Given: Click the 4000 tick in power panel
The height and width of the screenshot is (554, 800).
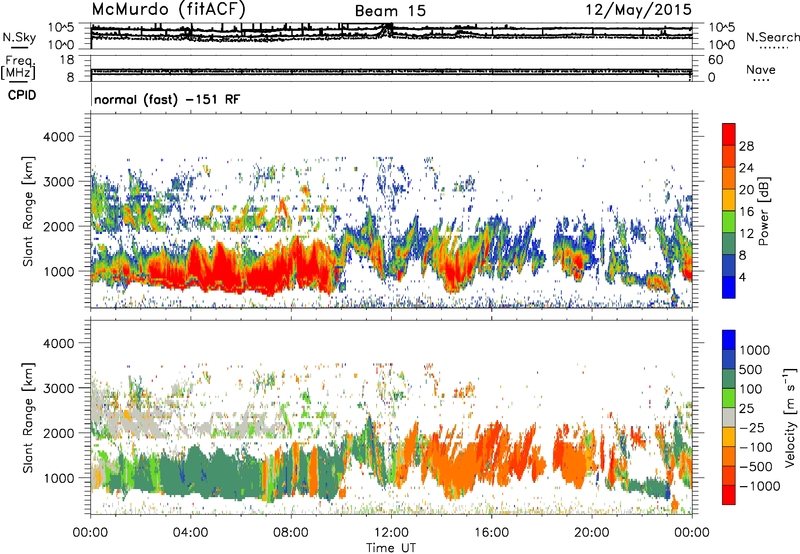Looking at the screenshot, I should point(58,137).
